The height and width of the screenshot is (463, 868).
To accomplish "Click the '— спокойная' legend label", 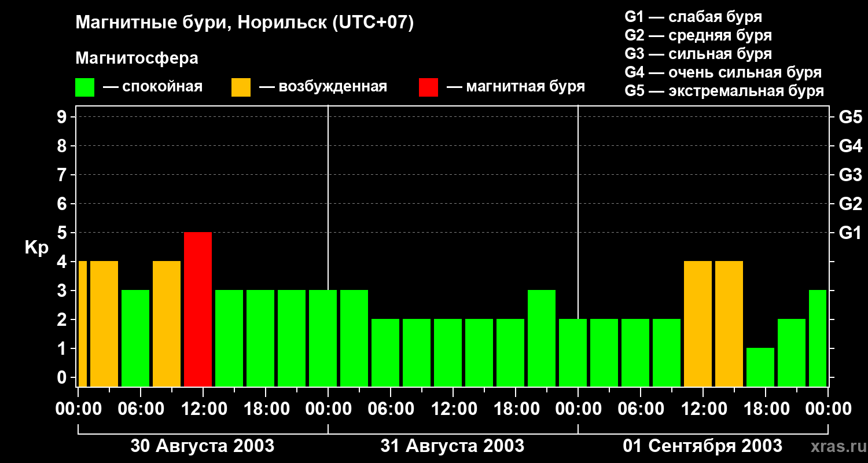I will (x=153, y=87).
